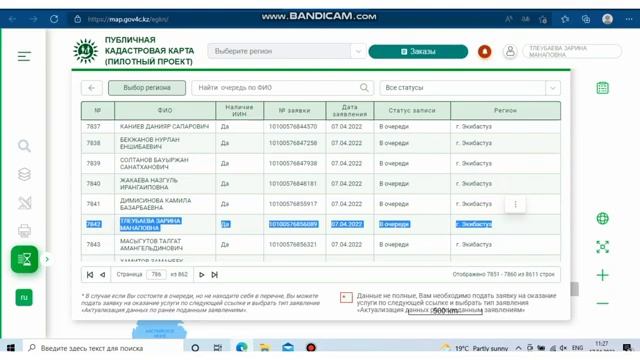Click the print icon in sidebar
The width and height of the screenshot is (640, 360).
pyautogui.click(x=24, y=231)
